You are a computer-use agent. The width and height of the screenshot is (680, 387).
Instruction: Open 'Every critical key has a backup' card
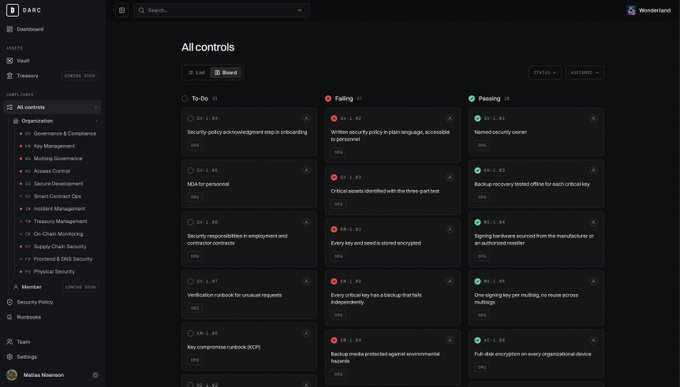392,298
